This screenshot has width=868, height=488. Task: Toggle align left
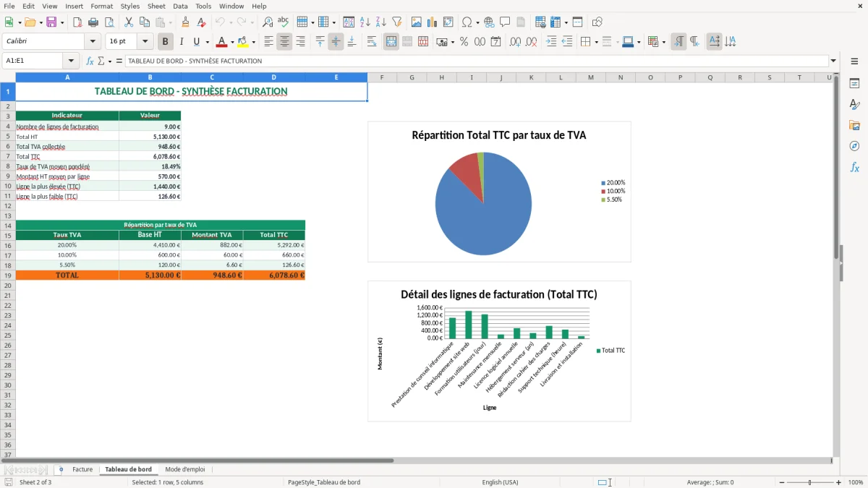[x=268, y=42]
